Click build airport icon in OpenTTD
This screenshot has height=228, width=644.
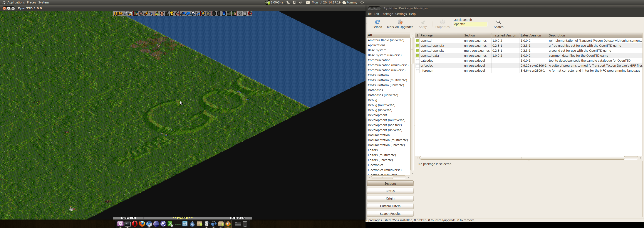click(x=229, y=13)
